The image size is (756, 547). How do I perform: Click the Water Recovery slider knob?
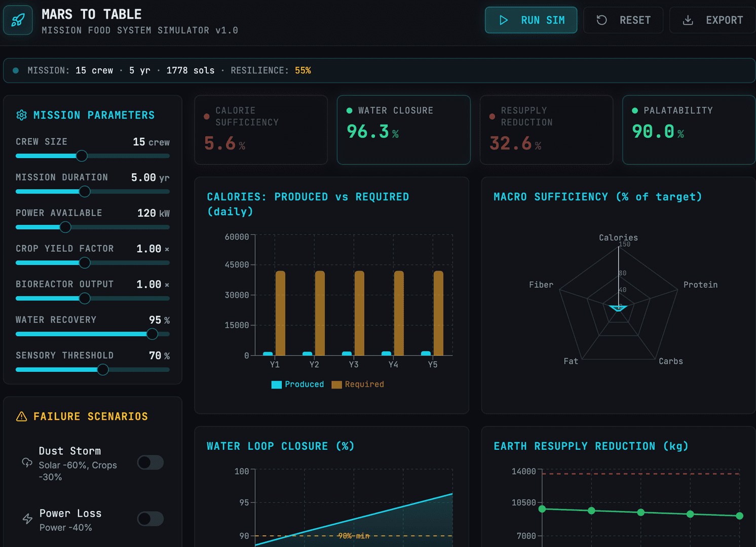pyautogui.click(x=152, y=334)
